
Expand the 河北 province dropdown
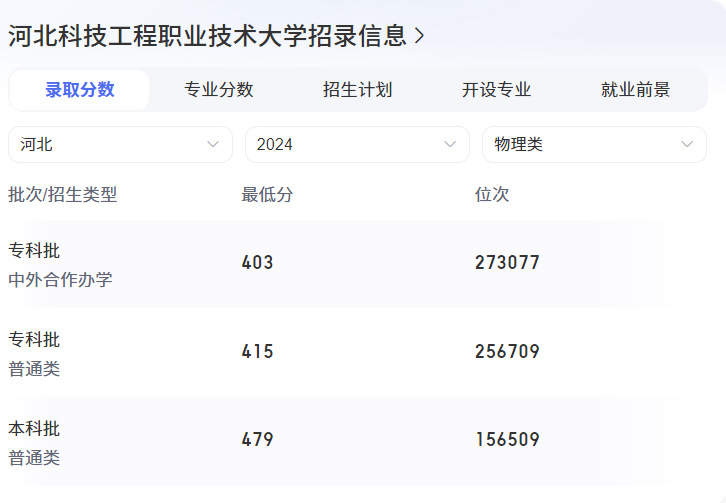coord(120,145)
